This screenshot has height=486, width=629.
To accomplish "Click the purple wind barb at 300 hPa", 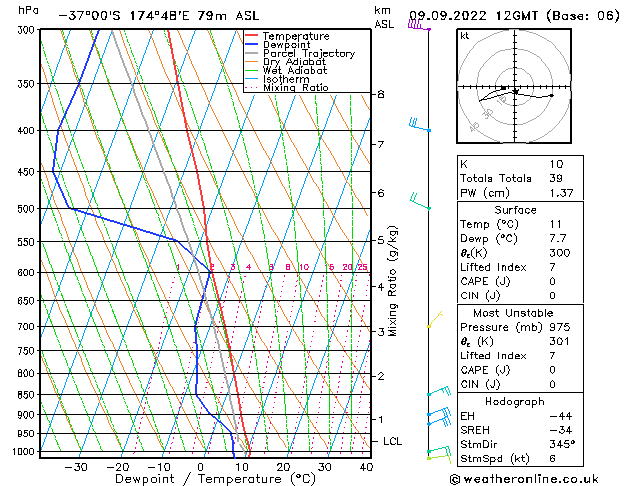I will click(x=419, y=26).
